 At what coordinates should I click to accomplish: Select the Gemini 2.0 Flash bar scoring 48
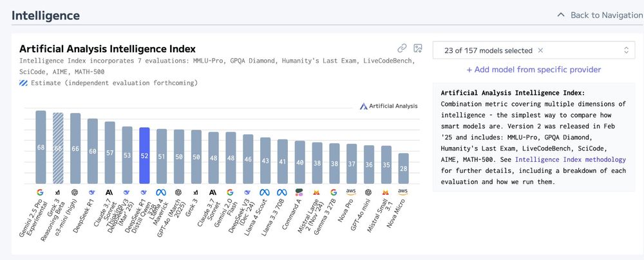[x=231, y=158]
